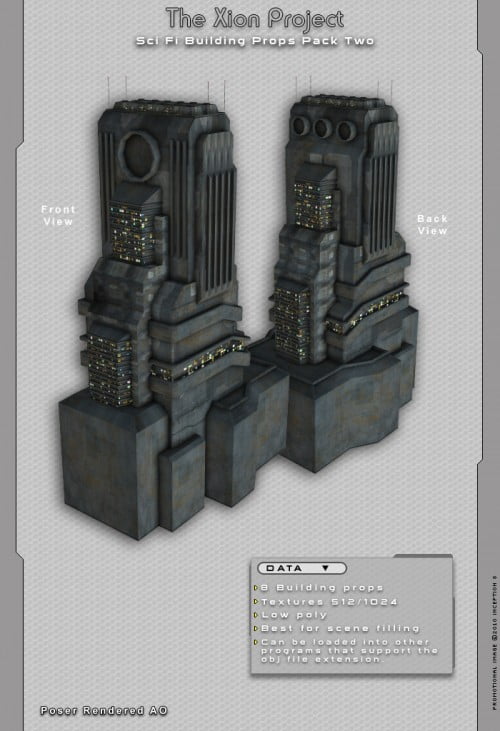Click the DATA dropdown arrow
This screenshot has height=731, width=500.
(x=325, y=568)
